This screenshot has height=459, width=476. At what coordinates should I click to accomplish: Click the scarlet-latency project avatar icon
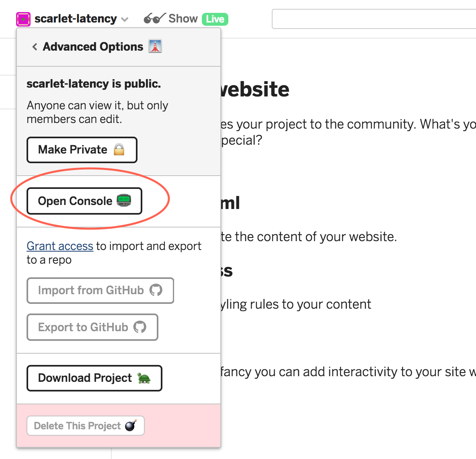23,19
